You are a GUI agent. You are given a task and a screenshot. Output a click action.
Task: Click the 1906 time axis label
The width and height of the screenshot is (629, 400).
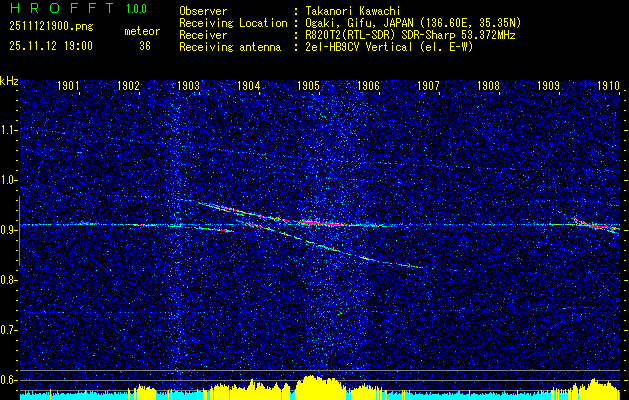[x=369, y=85]
